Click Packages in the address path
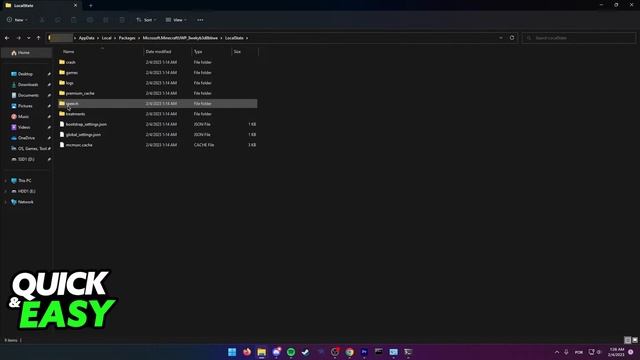Viewport: 640px width, 360px height. pos(127,38)
